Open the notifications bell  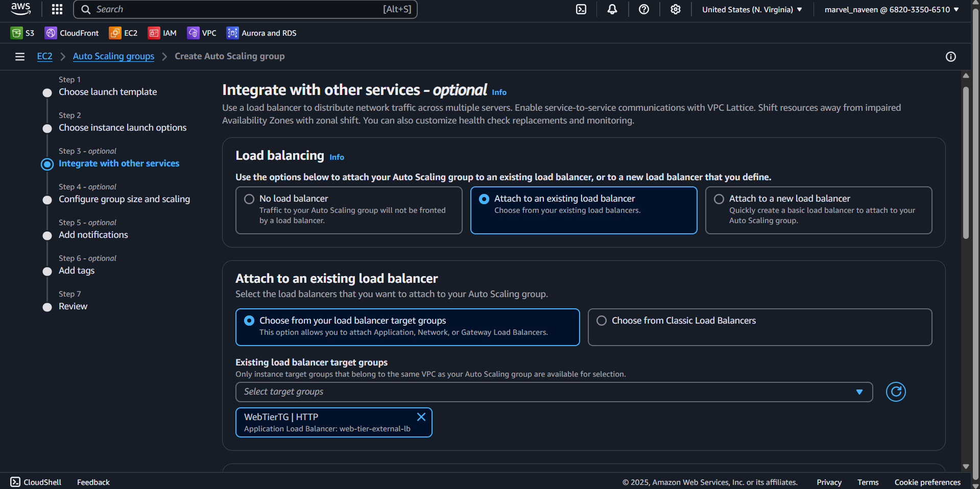pos(612,9)
